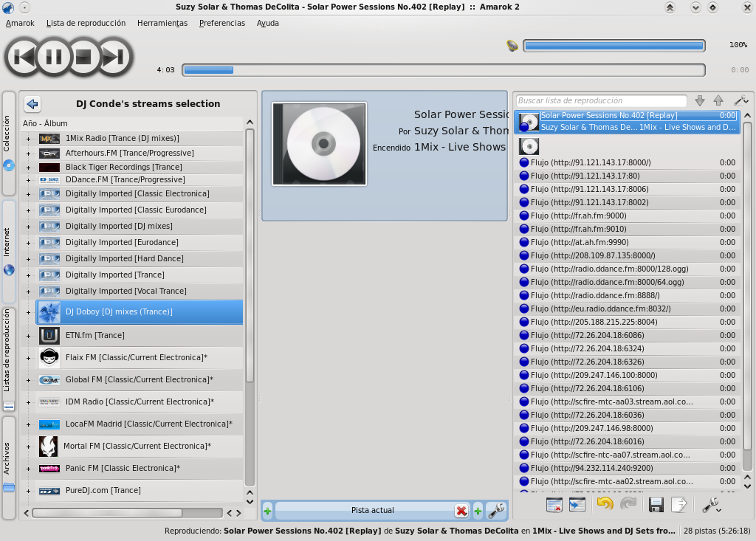756x541 pixels.
Task: Select Flujo radio.ddance.fm:8000/128.ogg track
Action: [x=628, y=269]
